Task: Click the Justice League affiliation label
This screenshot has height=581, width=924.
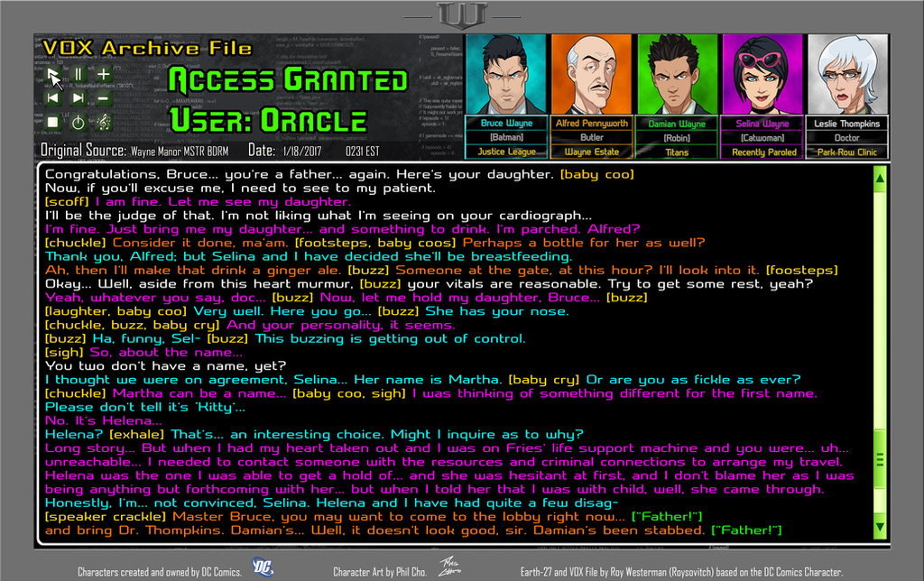Action: [506, 152]
